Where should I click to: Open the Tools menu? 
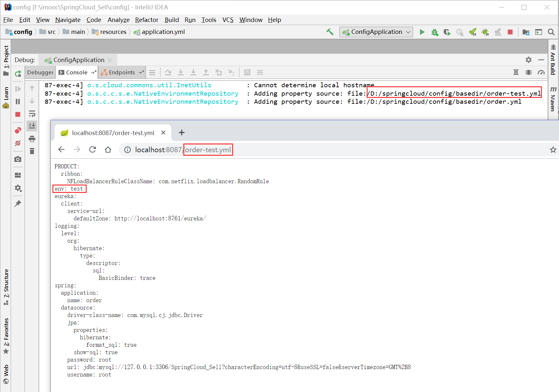pos(209,20)
